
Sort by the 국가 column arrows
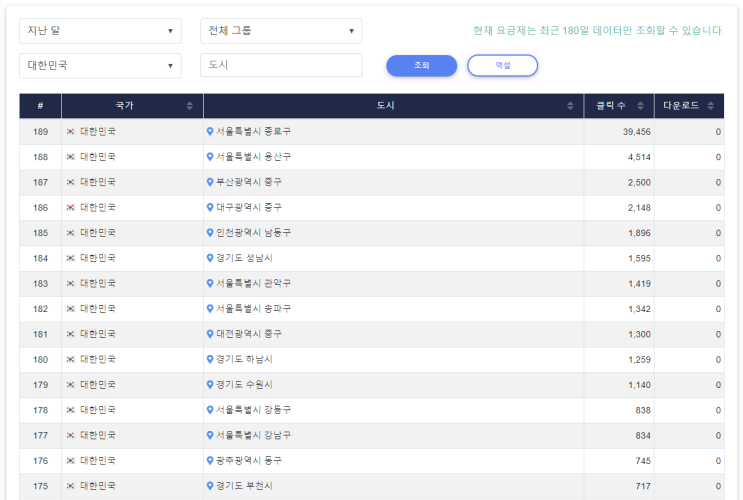click(x=190, y=106)
